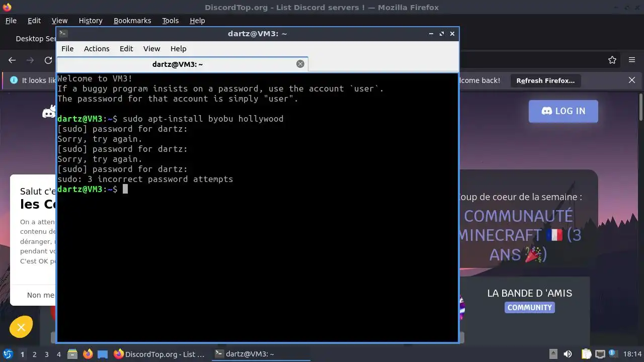Dismiss the Firefox notification bar
The height and width of the screenshot is (362, 644).
click(x=632, y=80)
